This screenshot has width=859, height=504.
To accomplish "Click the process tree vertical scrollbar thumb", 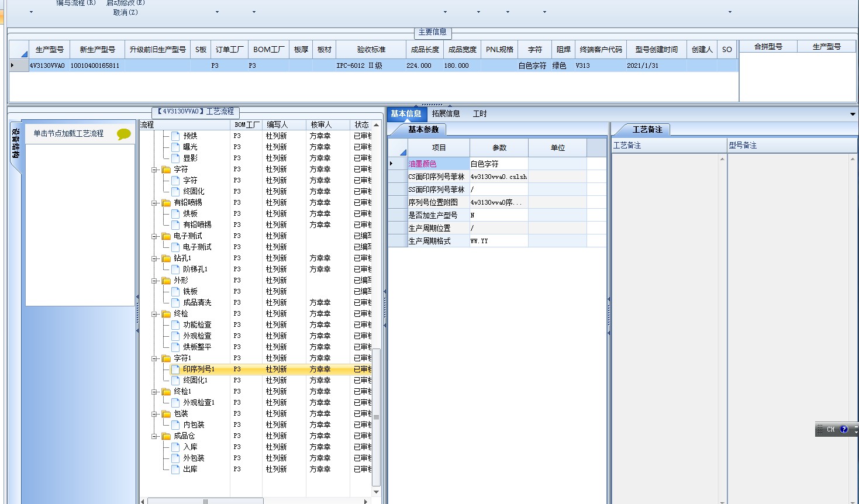I will pos(377,417).
